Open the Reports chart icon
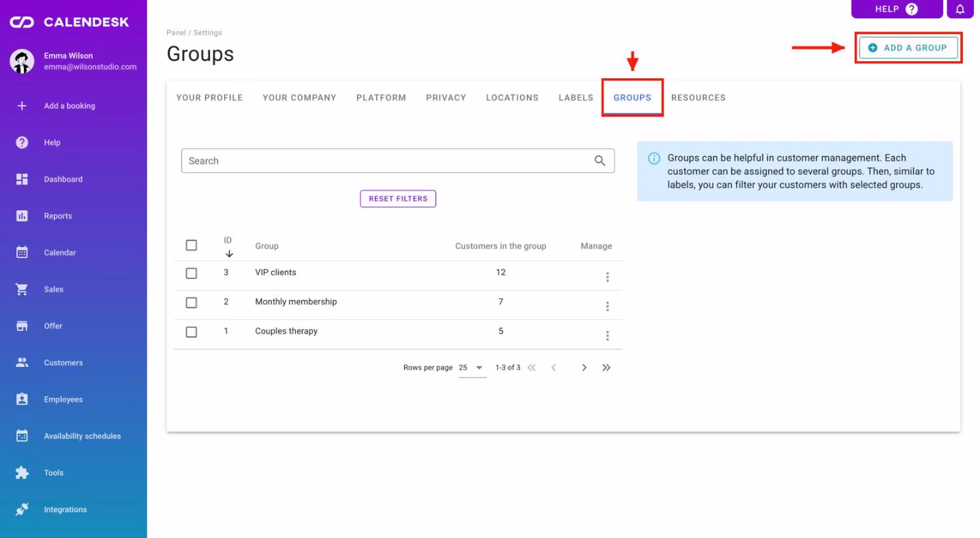980x538 pixels. 22,216
